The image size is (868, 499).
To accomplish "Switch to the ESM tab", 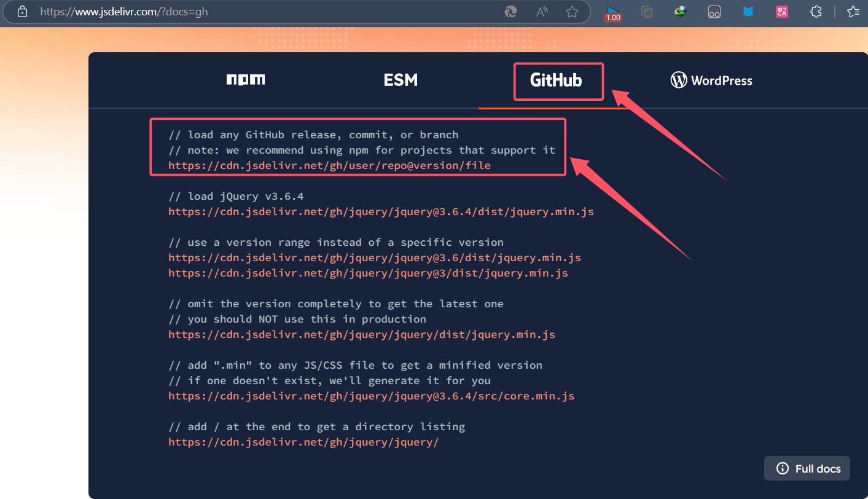I will (x=401, y=80).
